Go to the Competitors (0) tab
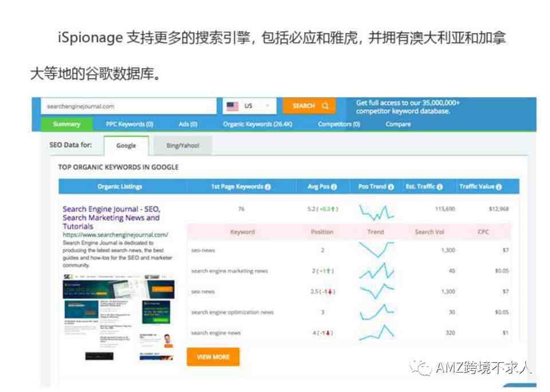The width and height of the screenshot is (550, 392). [x=339, y=124]
